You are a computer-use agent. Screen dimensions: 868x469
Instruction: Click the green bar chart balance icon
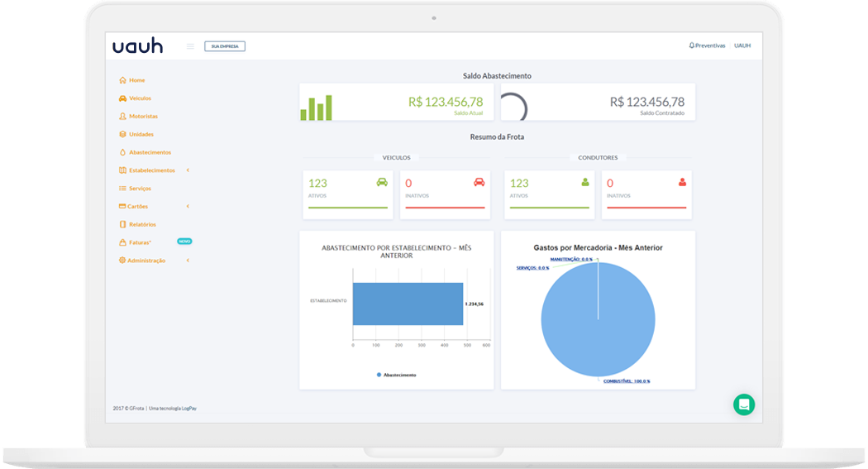coord(316,108)
